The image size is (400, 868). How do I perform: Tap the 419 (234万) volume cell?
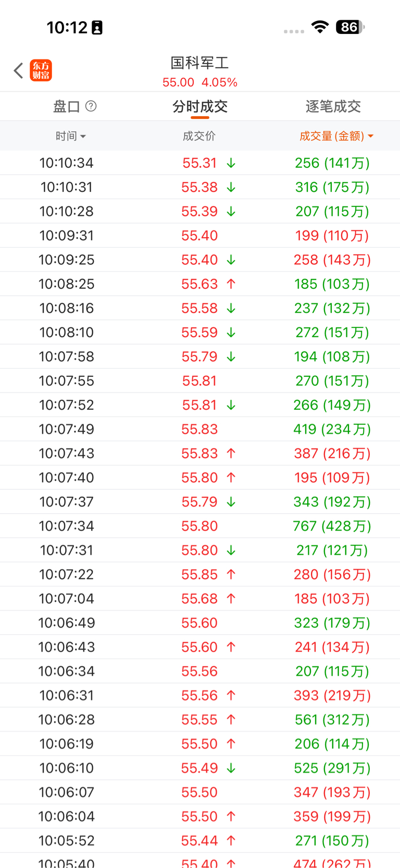332,430
